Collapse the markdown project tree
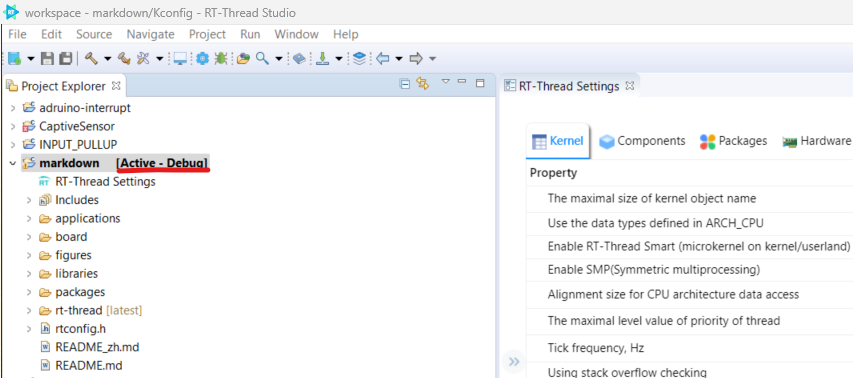This screenshot has width=853, height=378. [x=13, y=163]
